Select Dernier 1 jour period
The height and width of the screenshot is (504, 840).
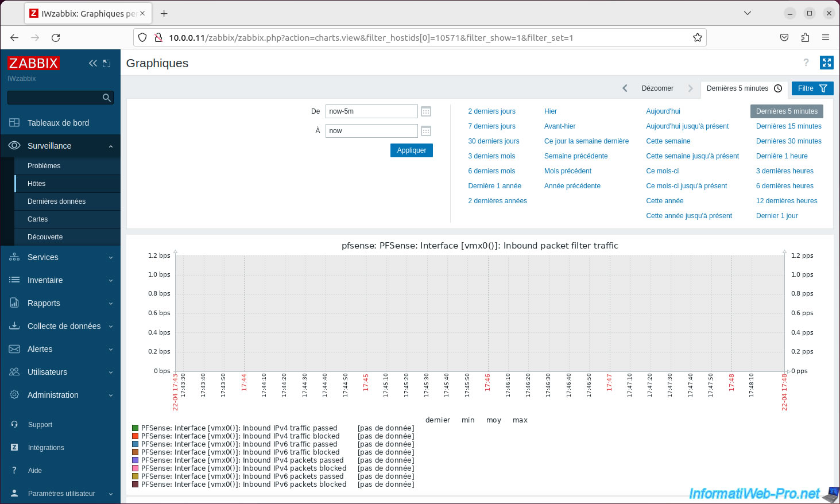[x=777, y=216]
